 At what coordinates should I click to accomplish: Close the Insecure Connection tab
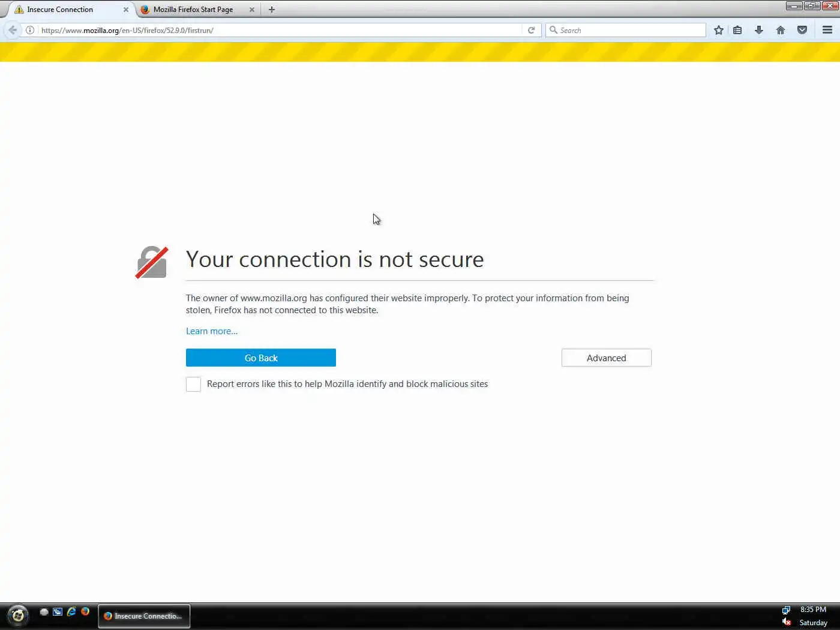(x=126, y=10)
